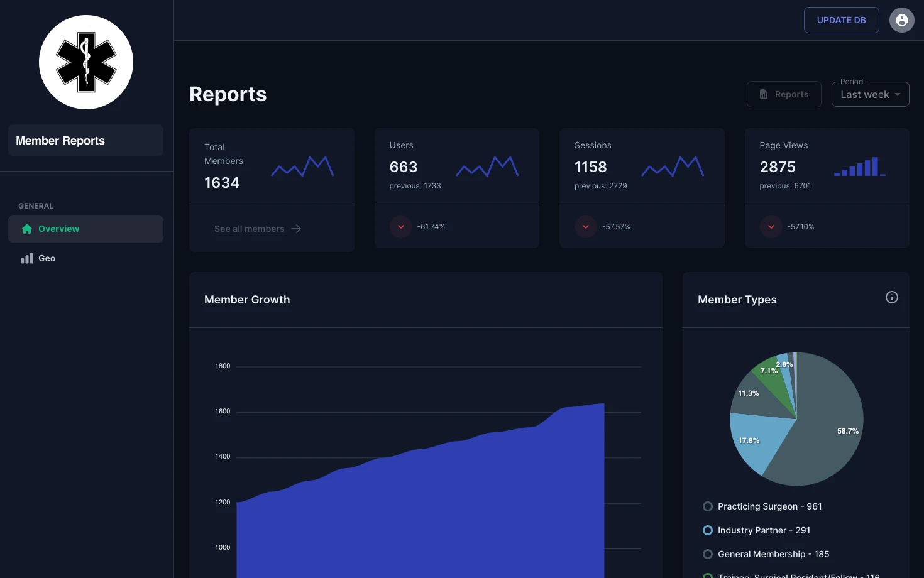
Task: Select the home icon next to Overview
Action: pyautogui.click(x=26, y=229)
